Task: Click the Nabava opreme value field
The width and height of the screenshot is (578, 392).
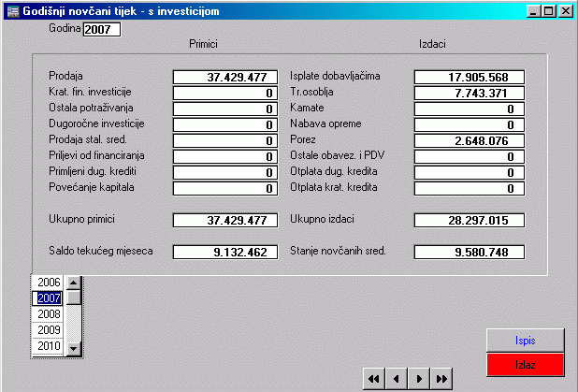Action: [x=470, y=124]
